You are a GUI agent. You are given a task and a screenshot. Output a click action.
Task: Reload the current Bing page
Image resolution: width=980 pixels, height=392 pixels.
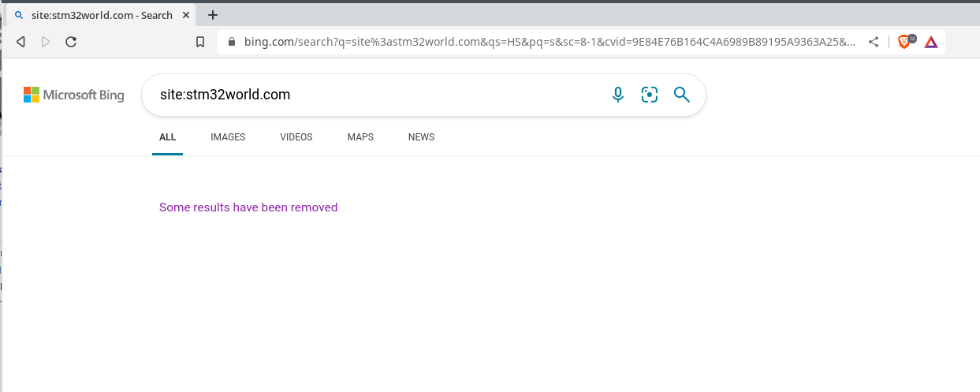point(71,42)
